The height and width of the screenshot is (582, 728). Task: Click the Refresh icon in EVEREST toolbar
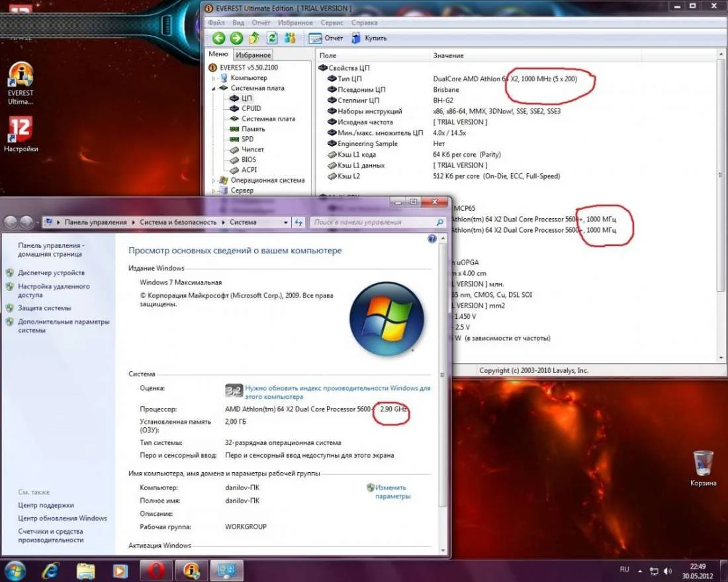coord(271,38)
